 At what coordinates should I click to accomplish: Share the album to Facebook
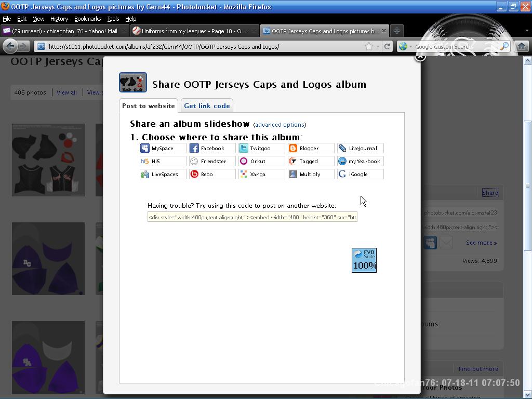[212, 148]
